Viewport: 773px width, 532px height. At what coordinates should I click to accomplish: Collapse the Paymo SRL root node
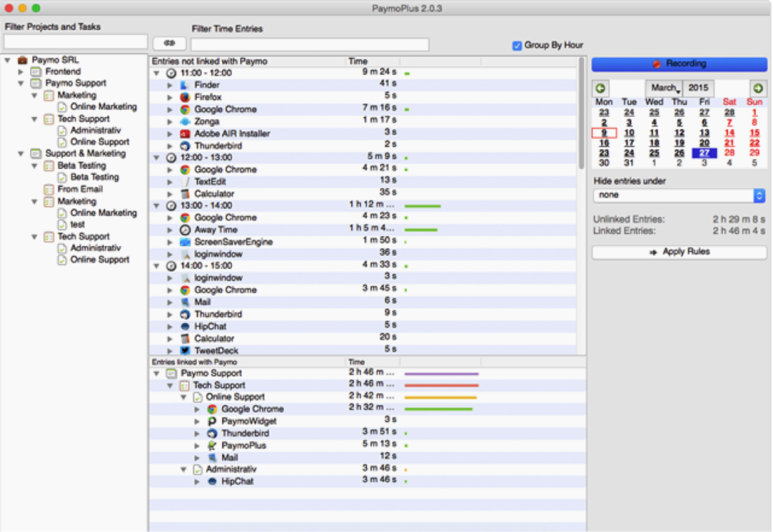pos(8,60)
